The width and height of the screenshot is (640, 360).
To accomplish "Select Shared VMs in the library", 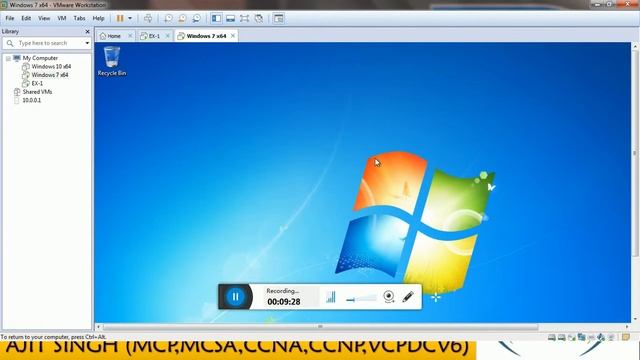I will pyautogui.click(x=37, y=92).
